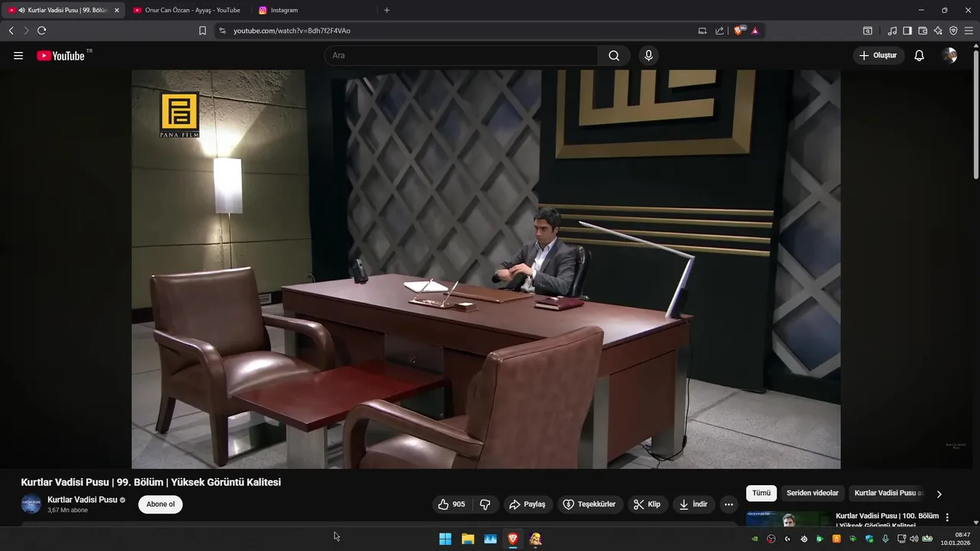Subscribe with the Abone ol button

[161, 504]
